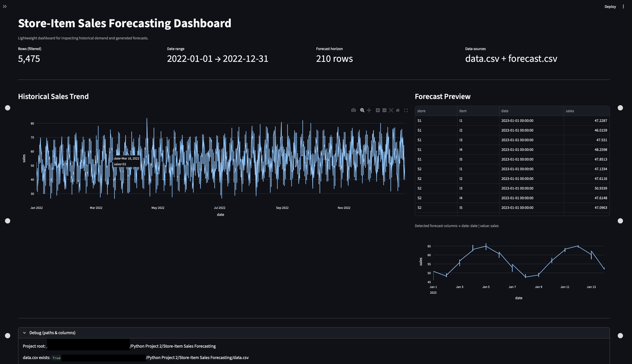The height and width of the screenshot is (364, 632).
Task: Click the Deploy button
Action: 610,6
